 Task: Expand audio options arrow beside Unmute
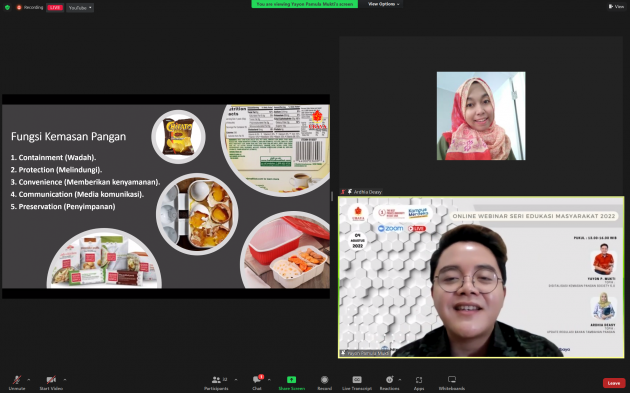(x=29, y=379)
